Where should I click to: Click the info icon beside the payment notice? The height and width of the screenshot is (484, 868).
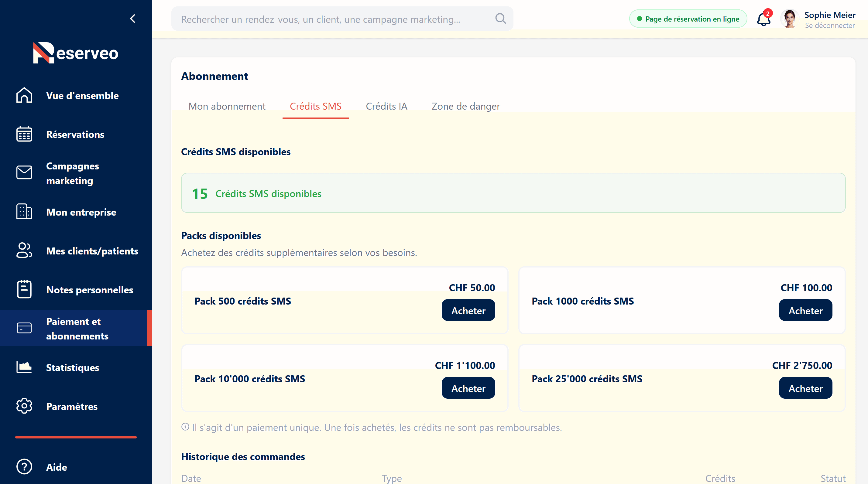(185, 427)
